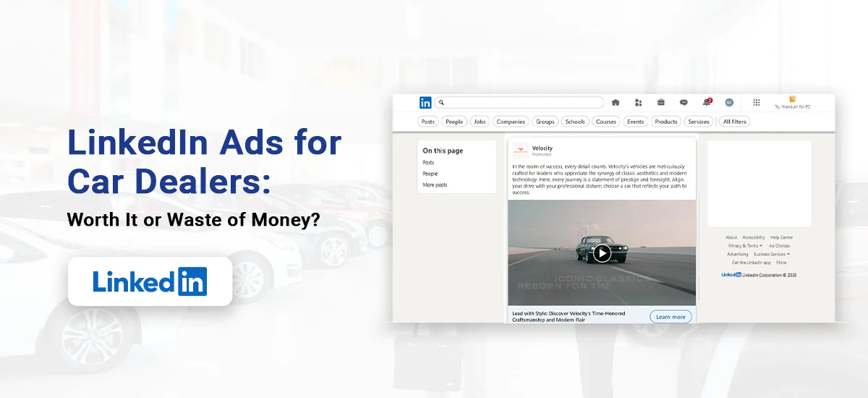868x398 pixels.
Task: Open the Jobs briefcase icon
Action: [661, 103]
